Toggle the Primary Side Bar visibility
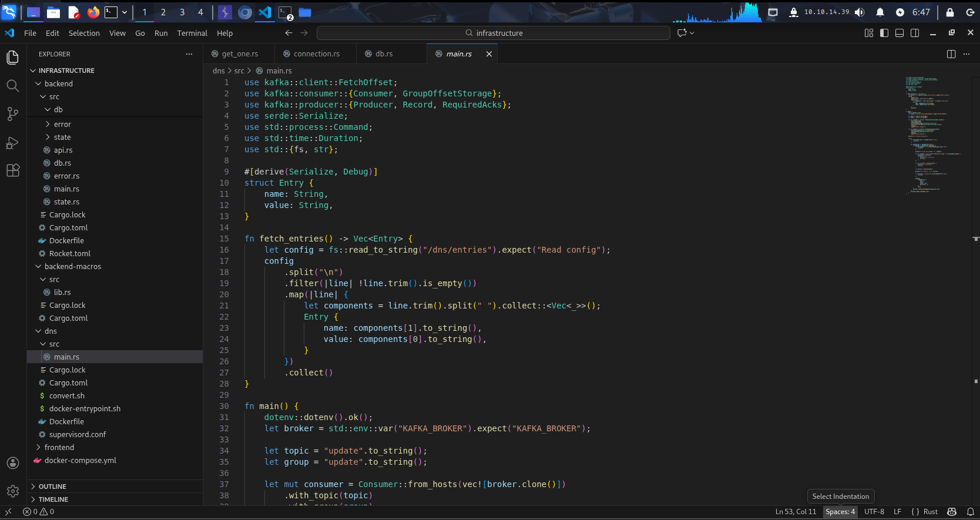The height and width of the screenshot is (520, 980). pos(884,33)
